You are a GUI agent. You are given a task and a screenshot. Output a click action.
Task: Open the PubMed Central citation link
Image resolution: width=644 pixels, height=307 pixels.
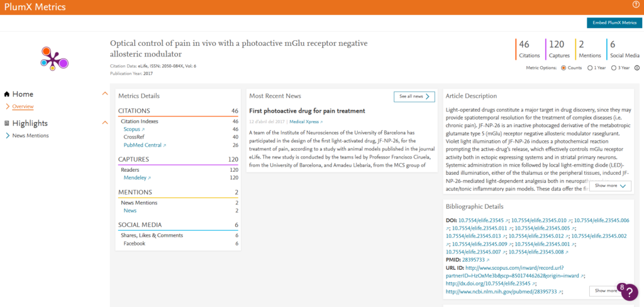pos(142,145)
